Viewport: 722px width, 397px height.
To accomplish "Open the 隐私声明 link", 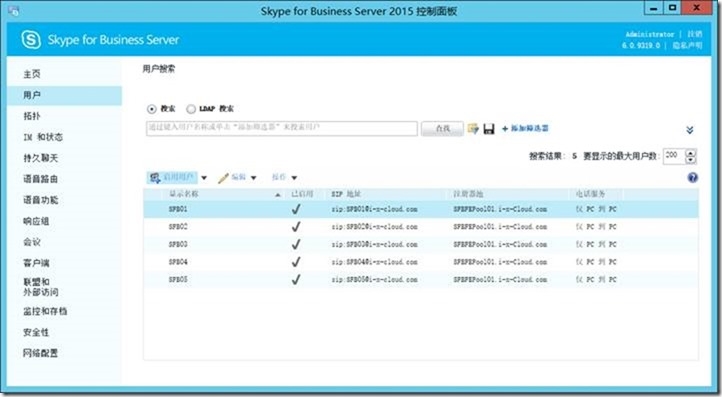I will pos(687,45).
